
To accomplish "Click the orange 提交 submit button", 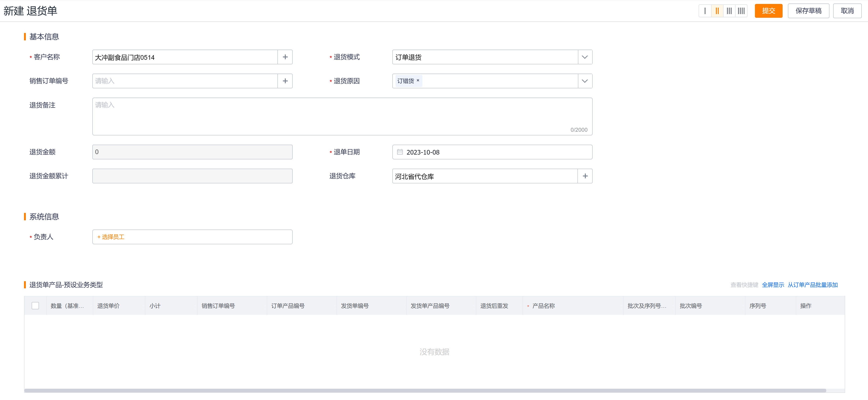I will [x=768, y=11].
